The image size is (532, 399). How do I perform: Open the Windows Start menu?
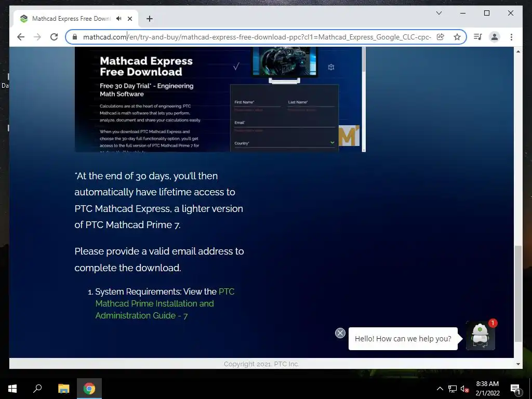(x=12, y=389)
